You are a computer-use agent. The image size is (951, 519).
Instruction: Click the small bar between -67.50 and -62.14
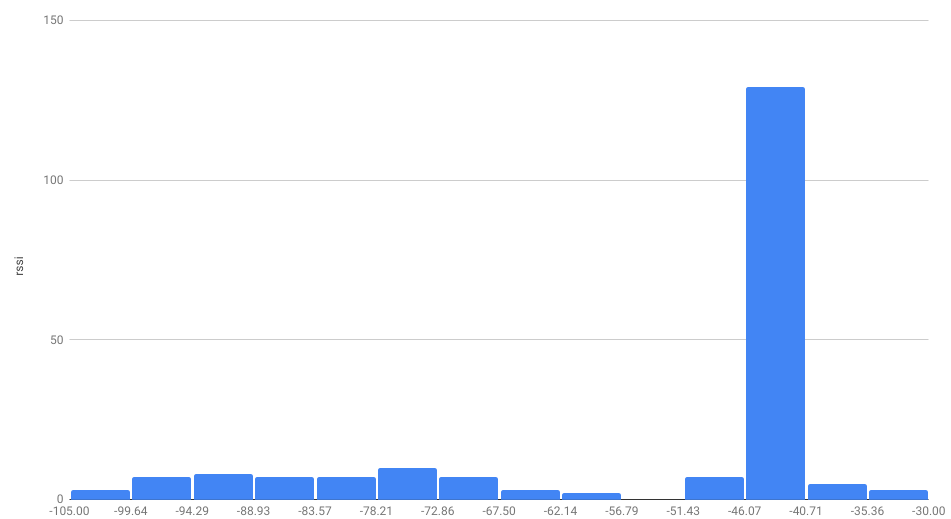coord(530,494)
